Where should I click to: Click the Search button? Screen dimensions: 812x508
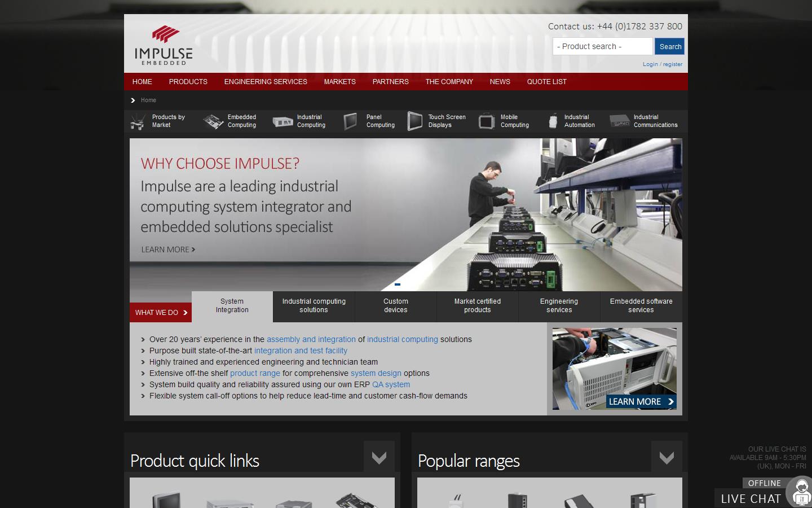click(669, 46)
